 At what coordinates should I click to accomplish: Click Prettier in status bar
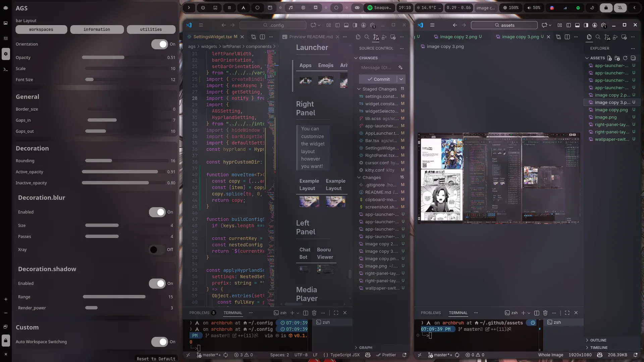386,355
